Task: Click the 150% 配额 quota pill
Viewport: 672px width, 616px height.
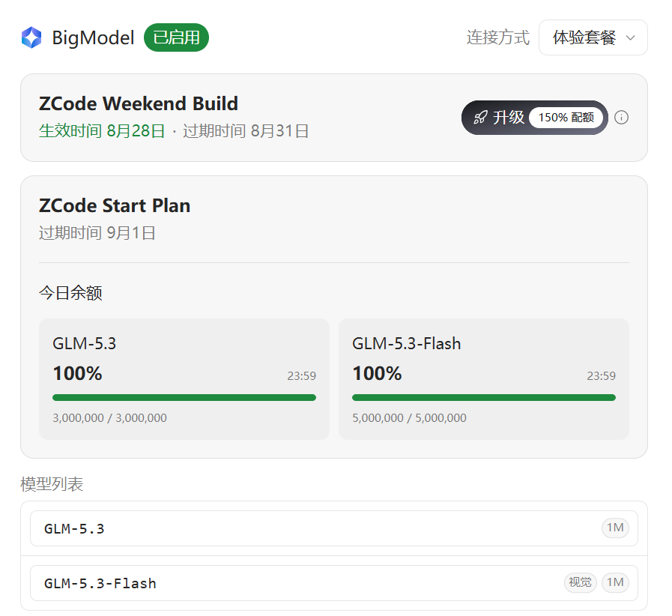Action: [x=566, y=118]
